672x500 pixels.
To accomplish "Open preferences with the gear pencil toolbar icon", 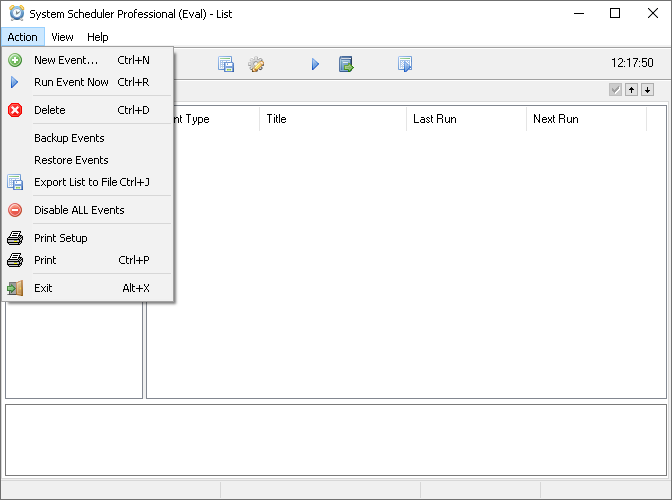I will [x=256, y=64].
